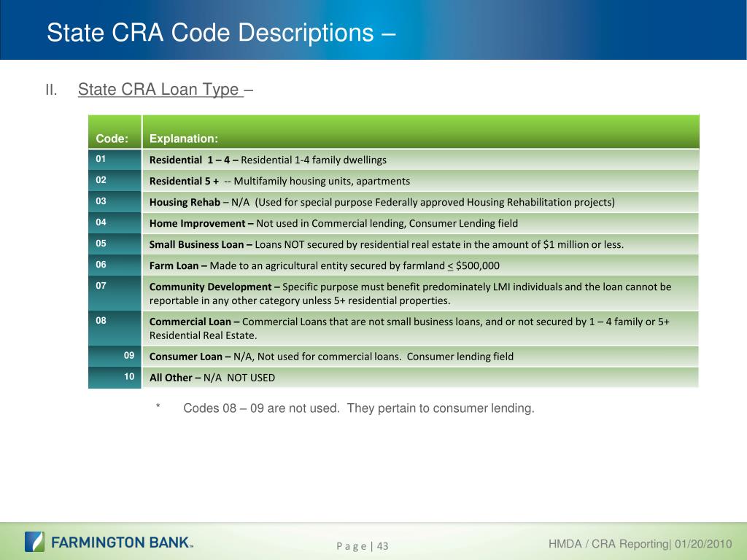747x560 pixels.
Task: Select code cell '10'
Action: 115,377
